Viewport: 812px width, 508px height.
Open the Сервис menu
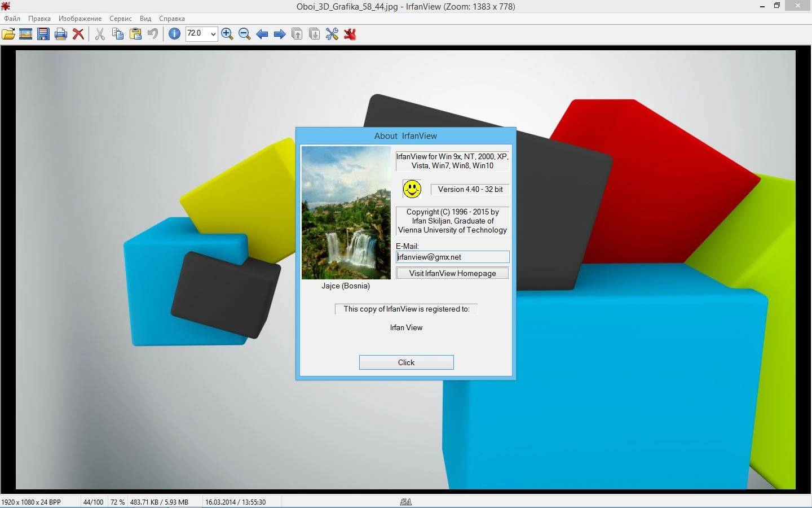click(x=121, y=19)
